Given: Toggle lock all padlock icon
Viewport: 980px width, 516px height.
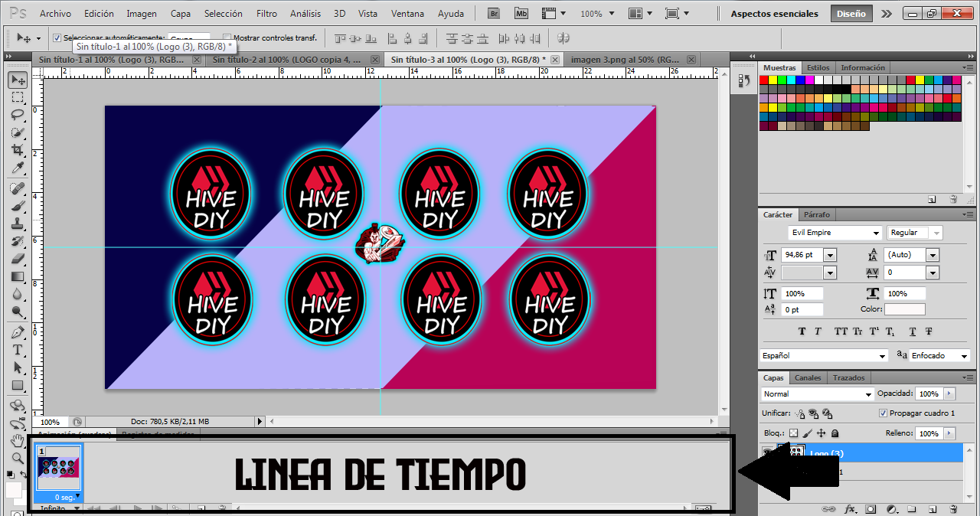Looking at the screenshot, I should point(835,433).
